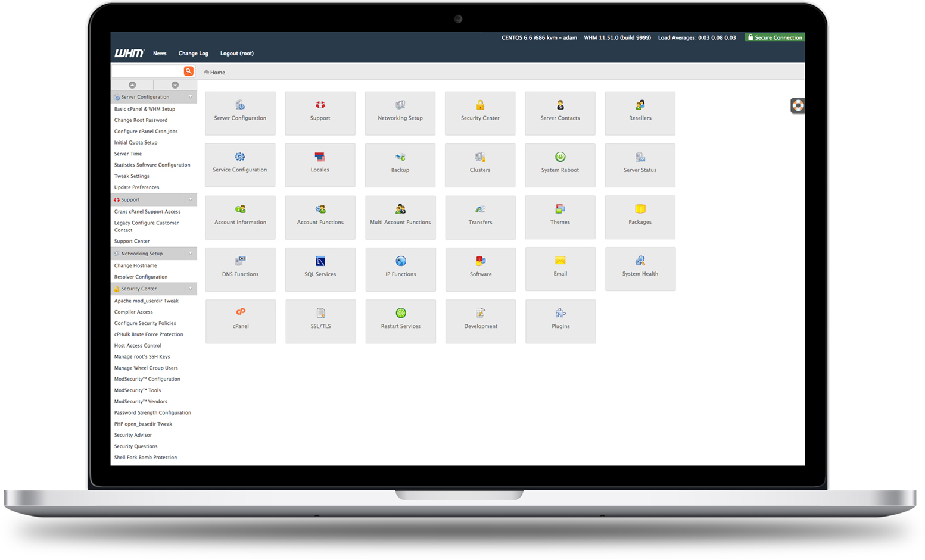Open Shell Fork Bomb Protection link

pos(145,458)
